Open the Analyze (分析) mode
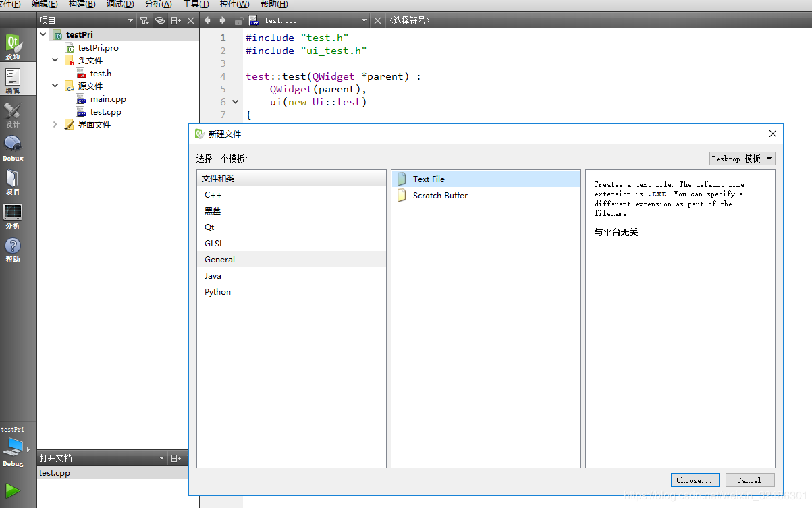812x508 pixels. coord(13,215)
